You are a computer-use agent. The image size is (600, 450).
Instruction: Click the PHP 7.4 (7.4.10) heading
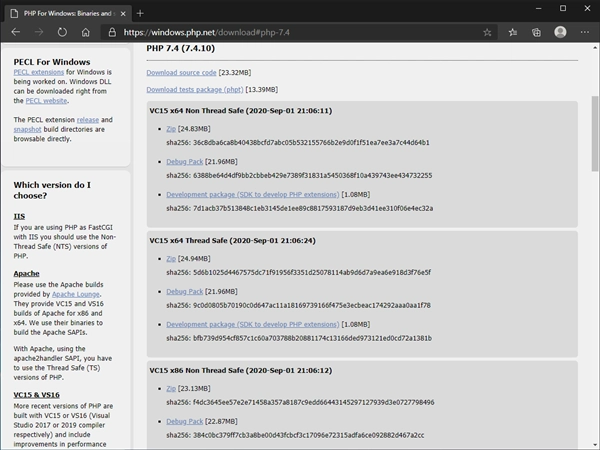coord(181,48)
